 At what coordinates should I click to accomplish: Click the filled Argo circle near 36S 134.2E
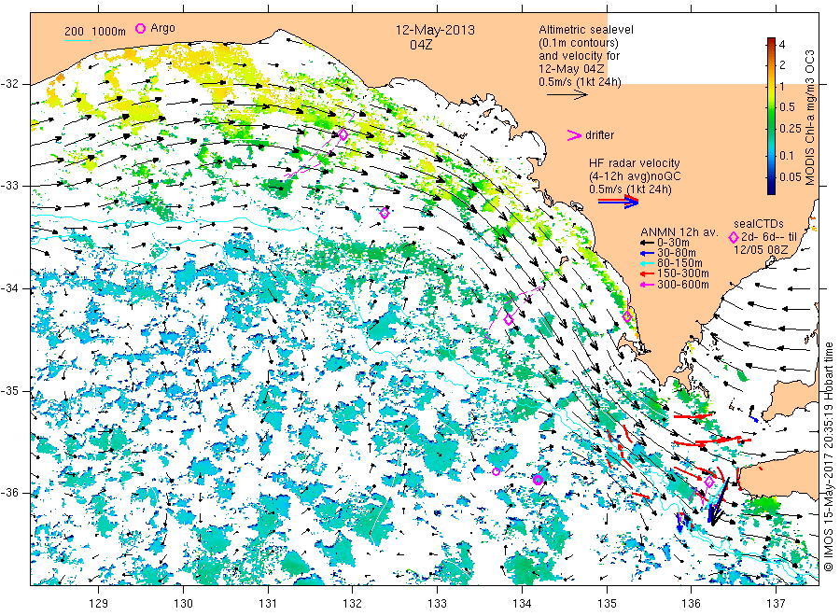(x=538, y=480)
